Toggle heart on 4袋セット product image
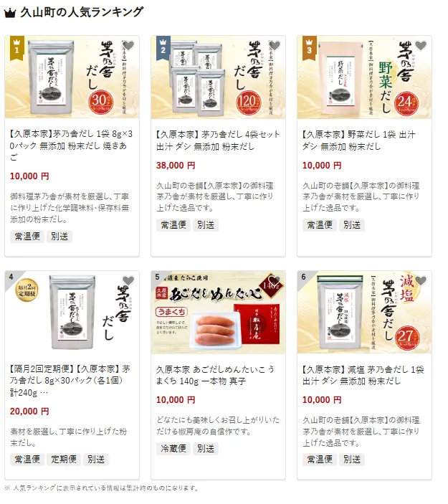This screenshot has width=448, height=504. tap(275, 46)
